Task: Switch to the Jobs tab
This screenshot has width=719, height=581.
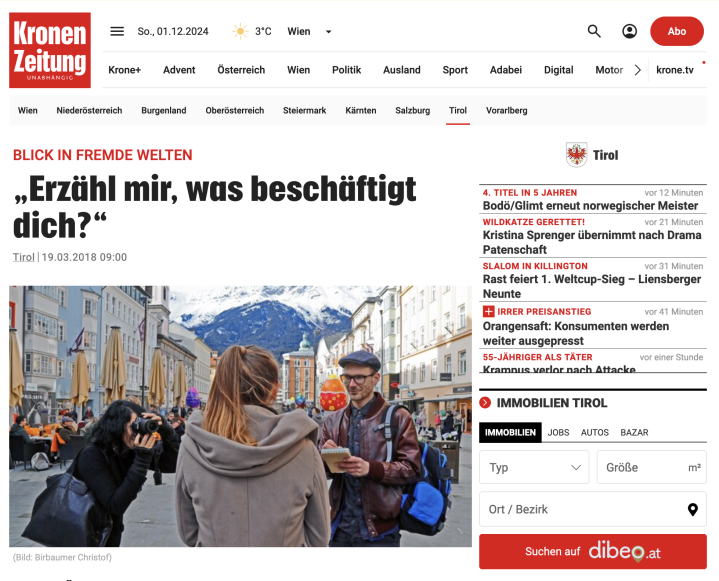Action: pos(559,432)
